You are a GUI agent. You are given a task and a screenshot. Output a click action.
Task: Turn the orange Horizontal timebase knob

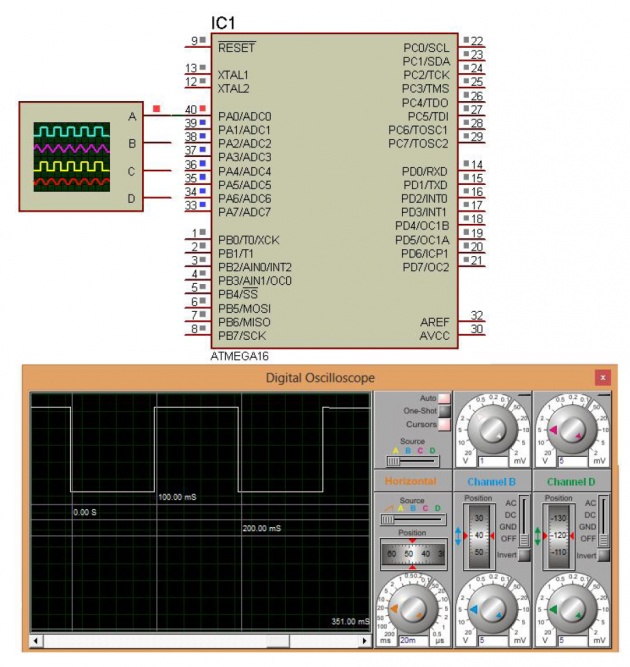[x=412, y=609]
